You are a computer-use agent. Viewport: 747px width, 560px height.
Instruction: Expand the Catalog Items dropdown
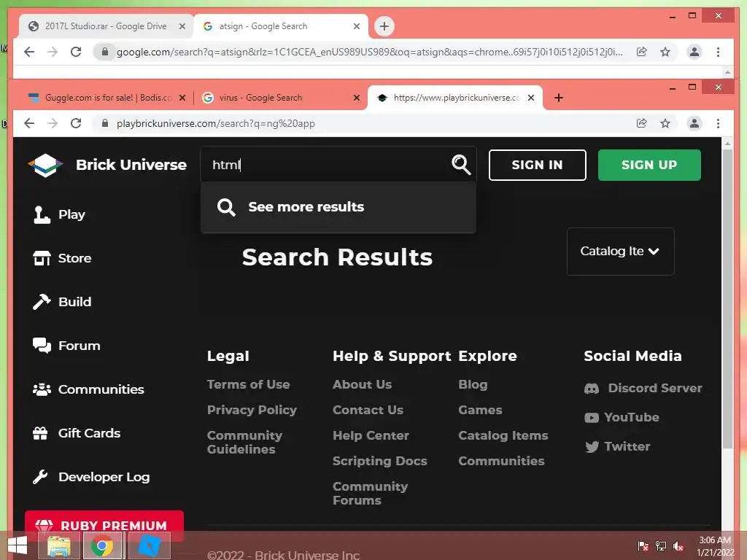tap(620, 252)
